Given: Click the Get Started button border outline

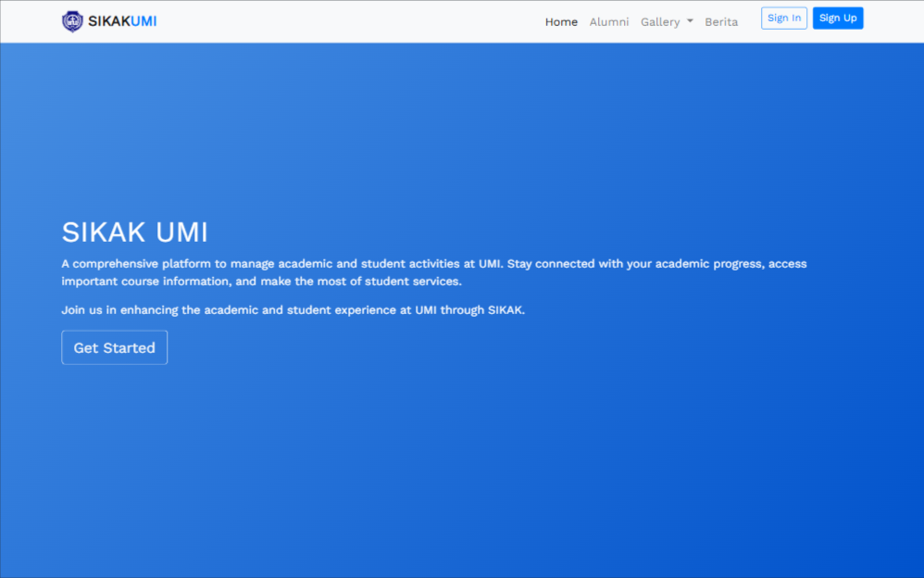Looking at the screenshot, I should click(x=114, y=332).
